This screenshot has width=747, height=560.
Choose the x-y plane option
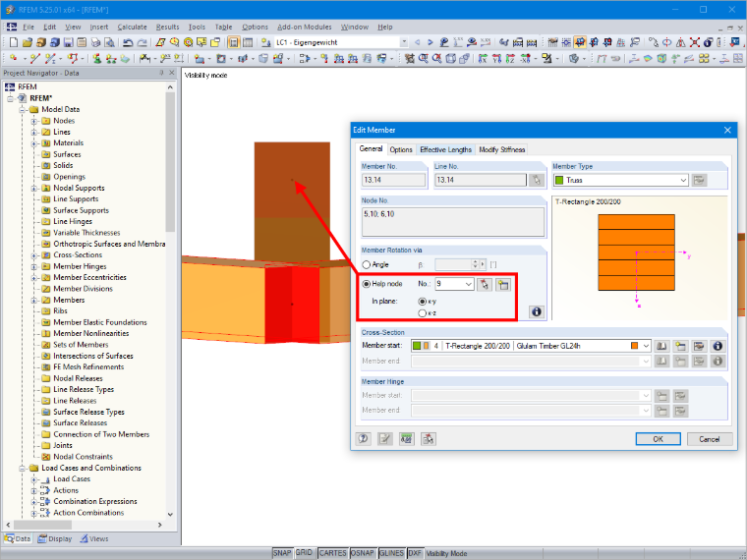click(x=422, y=302)
